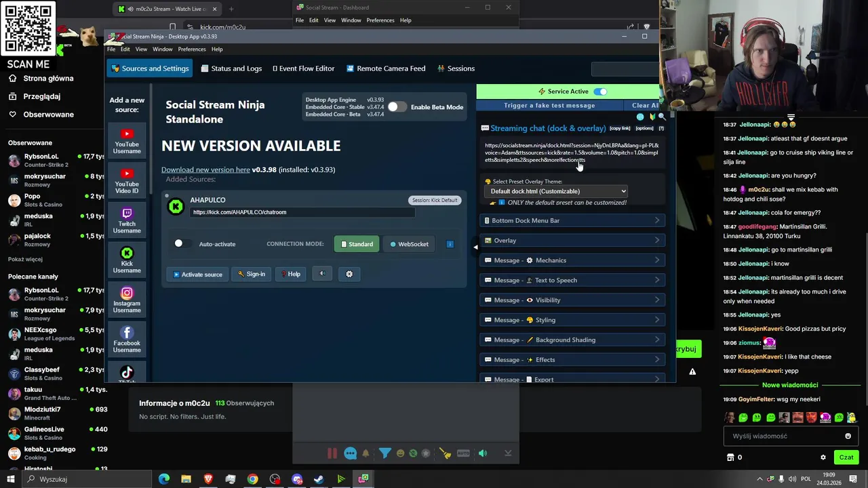The width and height of the screenshot is (868, 488).
Task: Click the globe icon above streaming chat
Action: (x=640, y=117)
